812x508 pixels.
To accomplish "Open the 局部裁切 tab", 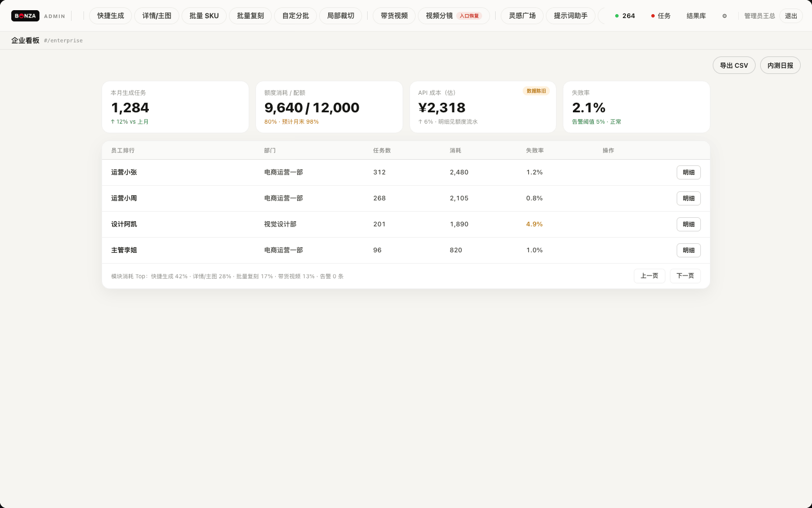I will click(341, 16).
